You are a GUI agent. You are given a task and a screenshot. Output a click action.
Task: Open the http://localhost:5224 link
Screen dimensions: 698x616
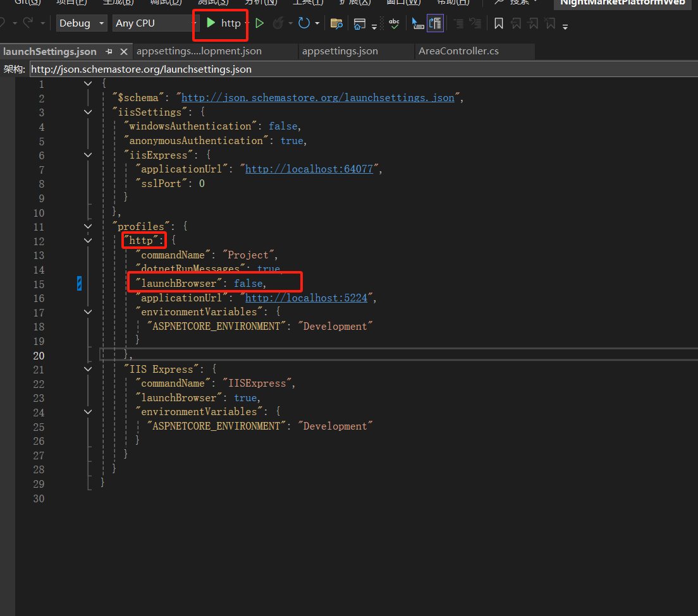click(x=306, y=298)
